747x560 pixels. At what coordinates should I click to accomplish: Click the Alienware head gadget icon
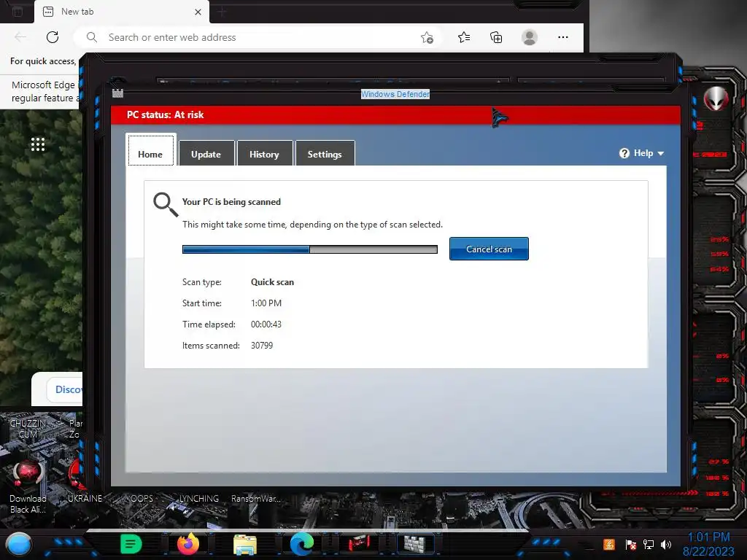pyautogui.click(x=716, y=98)
